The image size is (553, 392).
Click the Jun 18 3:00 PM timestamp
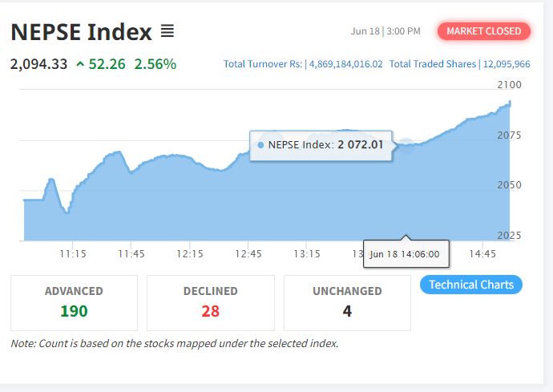(385, 31)
